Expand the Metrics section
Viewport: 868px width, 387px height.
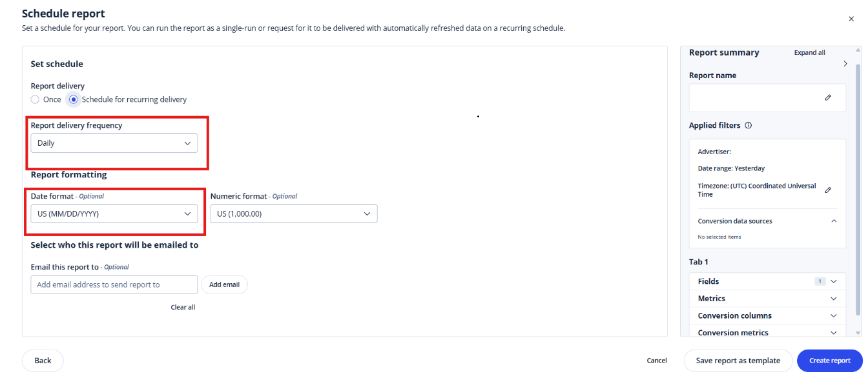(767, 299)
